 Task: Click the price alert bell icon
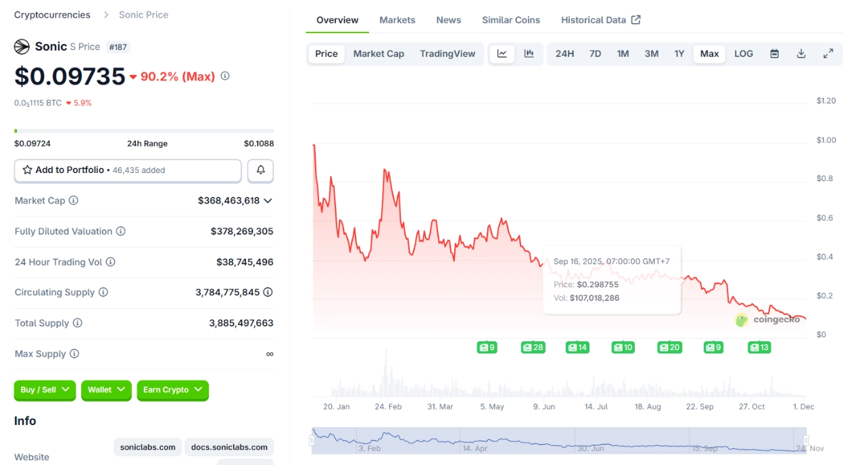coord(260,170)
